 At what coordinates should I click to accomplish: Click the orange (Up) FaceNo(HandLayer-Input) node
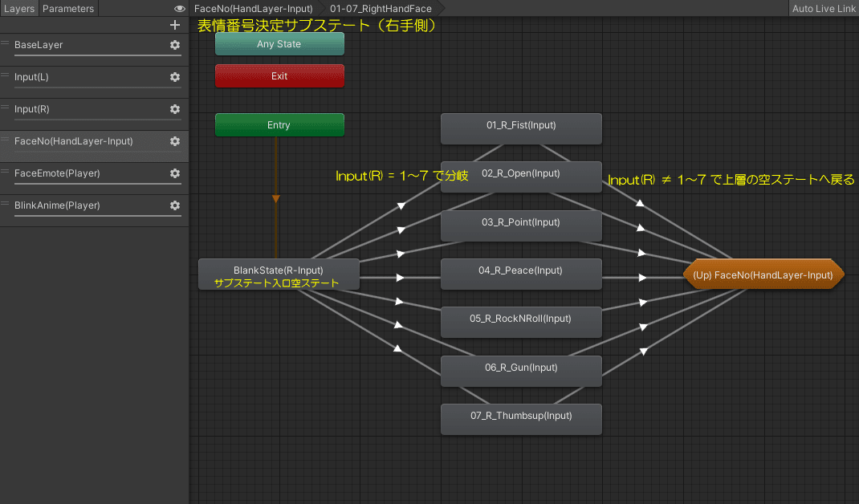click(763, 274)
